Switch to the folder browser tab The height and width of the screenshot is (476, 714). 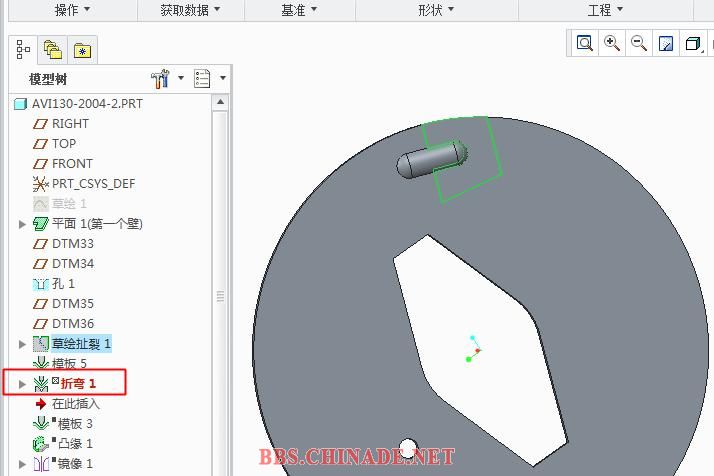pos(52,49)
